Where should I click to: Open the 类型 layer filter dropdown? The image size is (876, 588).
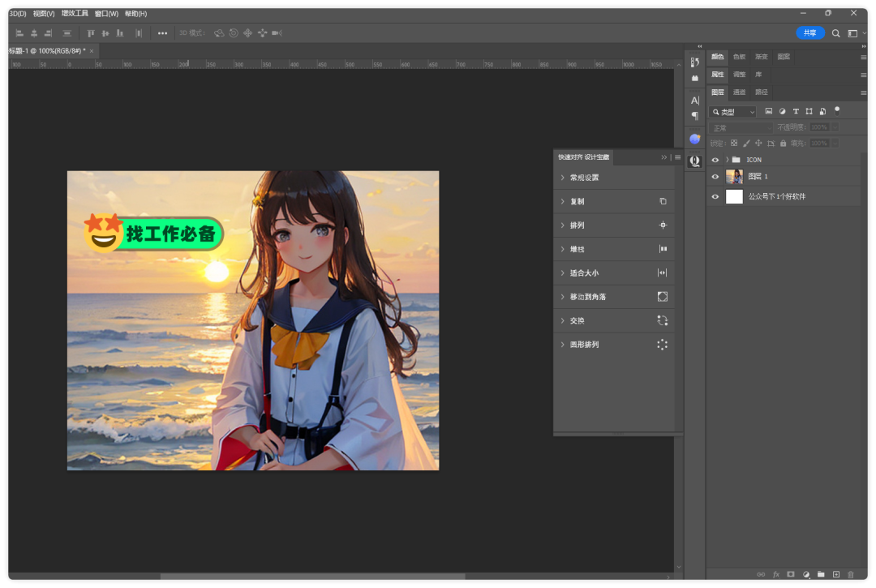(x=733, y=112)
